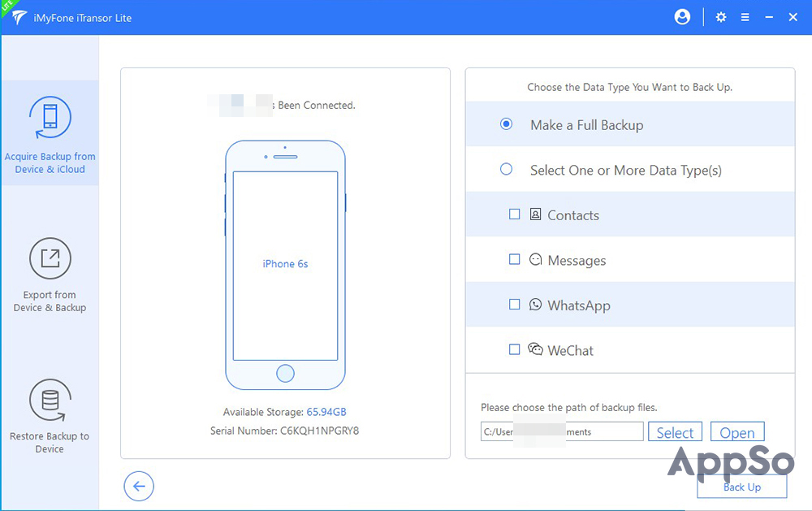Click the iMyFone logo in title bar

pyautogui.click(x=19, y=18)
